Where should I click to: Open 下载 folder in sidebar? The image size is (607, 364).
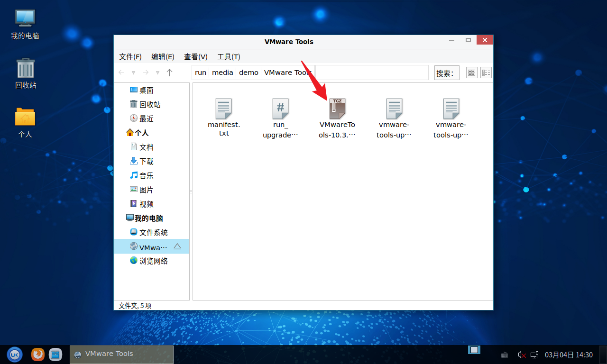pyautogui.click(x=146, y=162)
